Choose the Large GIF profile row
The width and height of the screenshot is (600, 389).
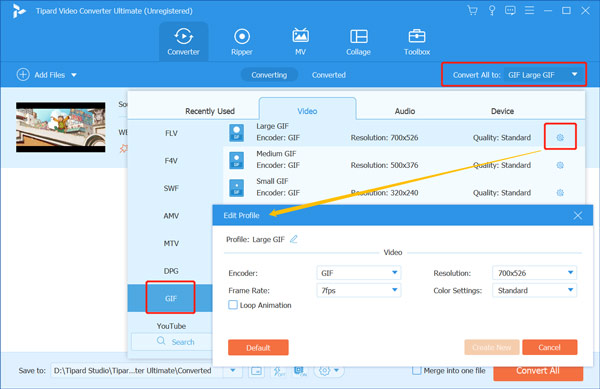[x=404, y=132]
